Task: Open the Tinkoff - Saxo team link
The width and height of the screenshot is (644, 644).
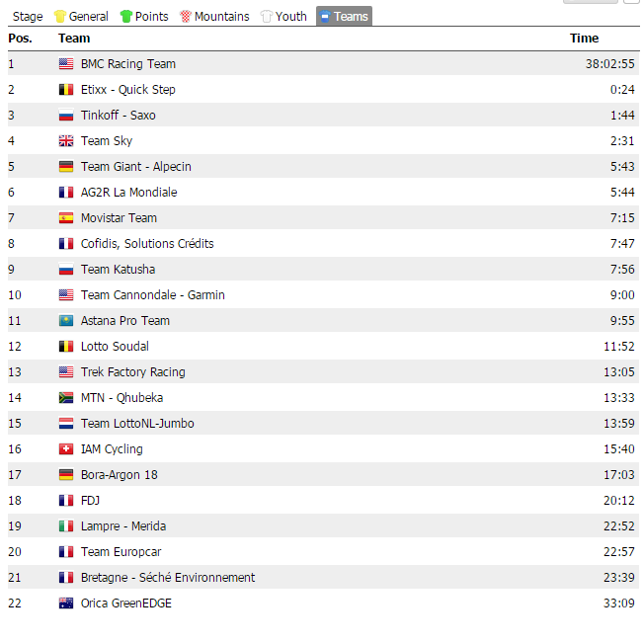Action: tap(118, 116)
